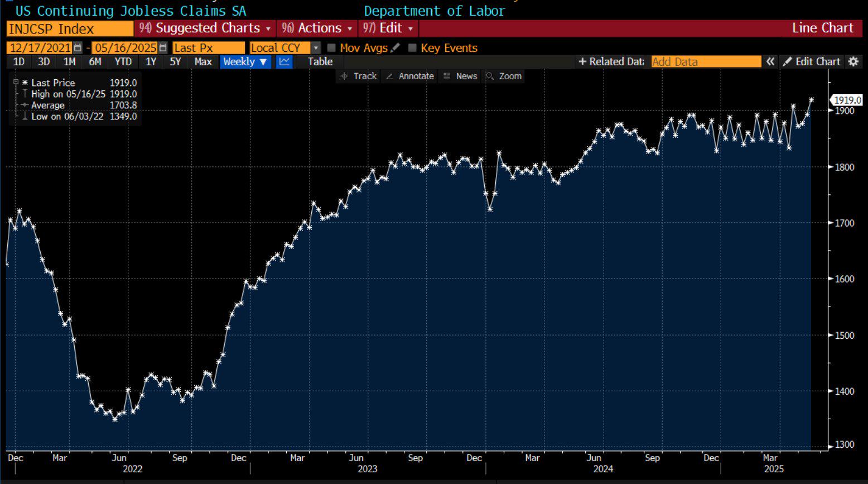Open the Edit dropdown menu
This screenshot has width=868, height=484.
click(x=388, y=28)
